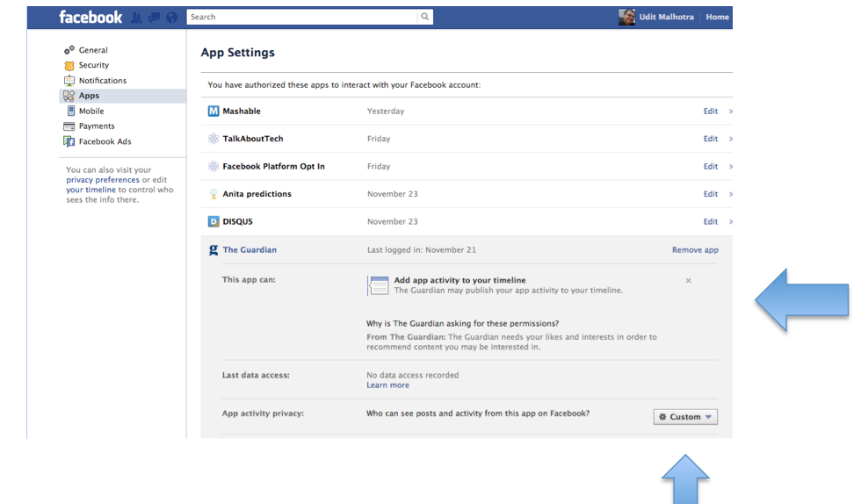
Task: Edit the Anita predictions app
Action: pos(711,194)
